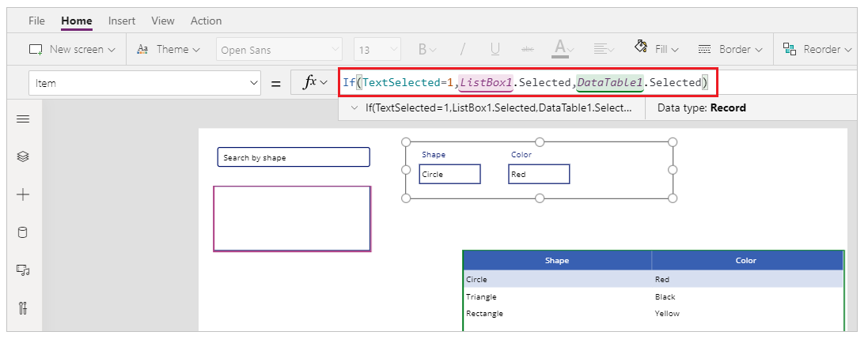Select the Circle row in data table
Screen dimensions: 868x343
(x=654, y=279)
